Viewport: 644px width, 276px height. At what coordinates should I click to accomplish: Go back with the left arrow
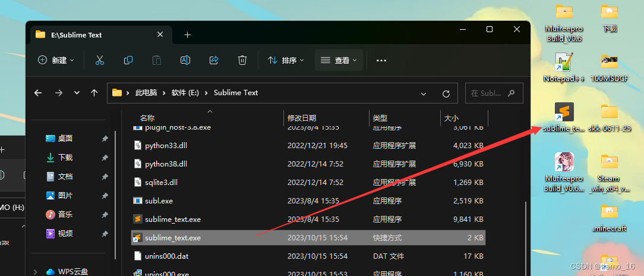38,93
